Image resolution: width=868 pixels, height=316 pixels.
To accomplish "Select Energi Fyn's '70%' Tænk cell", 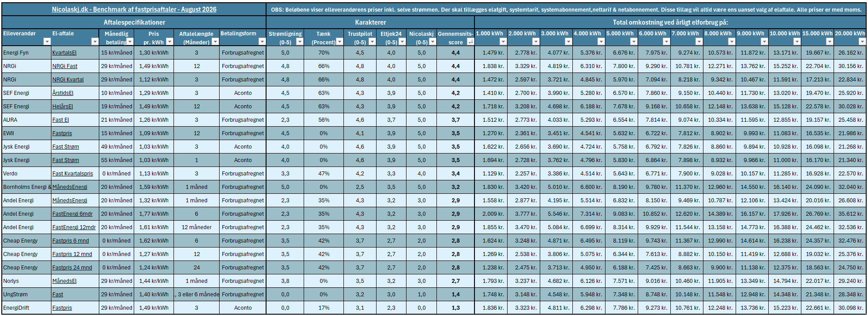I will click(x=324, y=53).
